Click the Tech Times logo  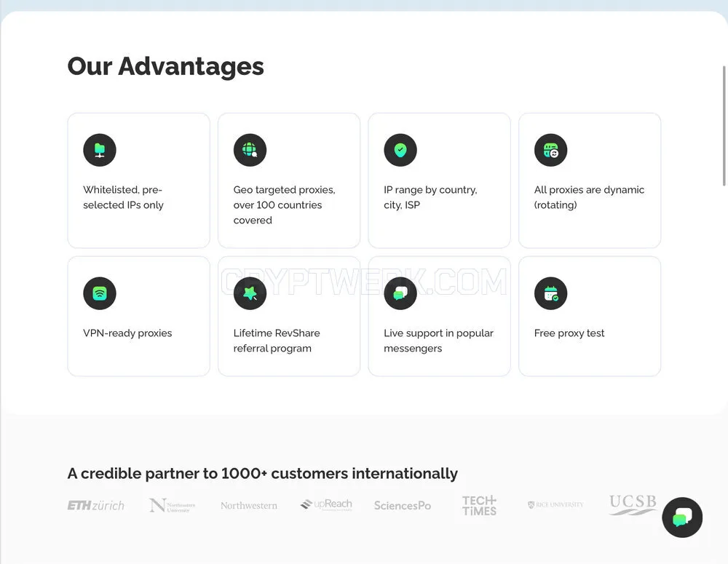[479, 506]
